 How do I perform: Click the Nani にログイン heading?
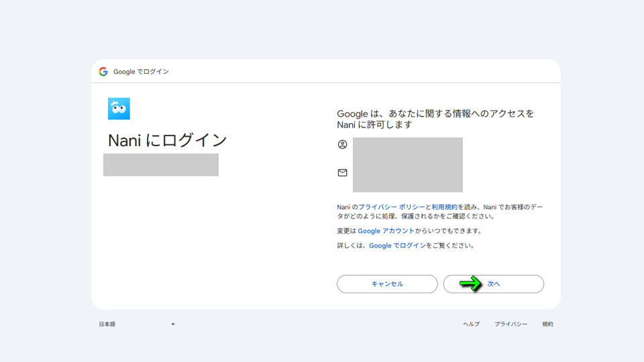pos(168,141)
